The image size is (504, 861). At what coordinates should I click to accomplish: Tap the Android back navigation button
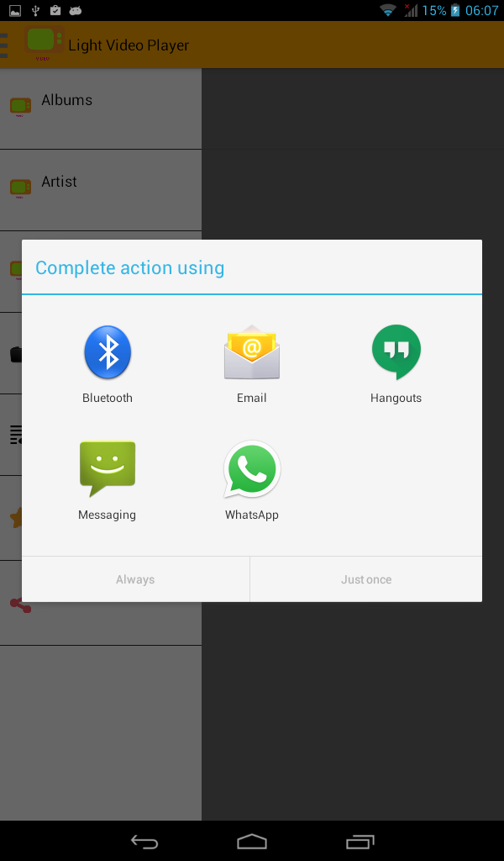144,841
